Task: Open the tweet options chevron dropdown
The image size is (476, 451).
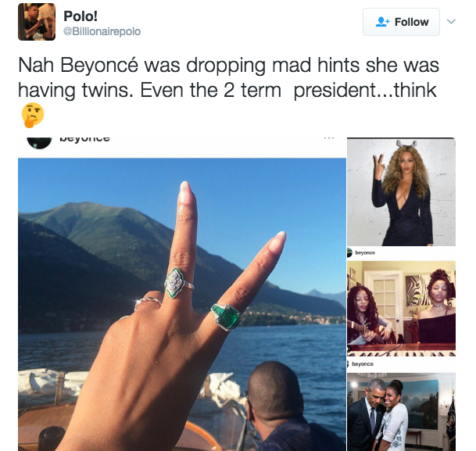Action: pyautogui.click(x=451, y=22)
